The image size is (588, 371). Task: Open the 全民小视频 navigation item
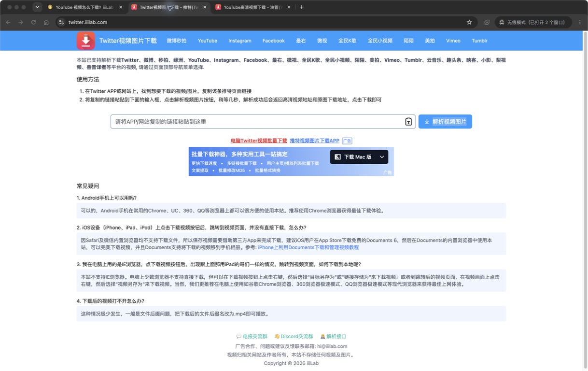click(x=380, y=41)
